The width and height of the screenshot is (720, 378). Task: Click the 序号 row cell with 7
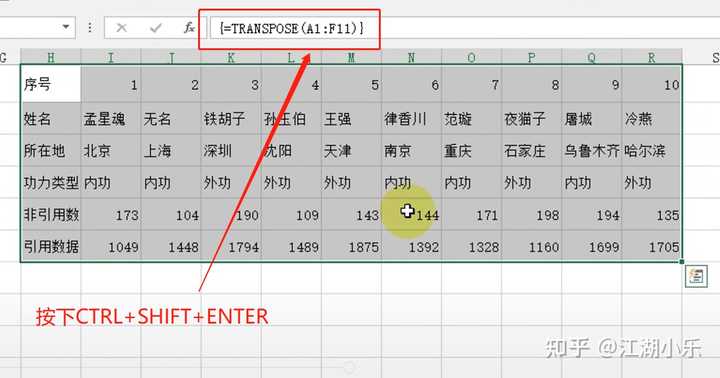point(472,84)
